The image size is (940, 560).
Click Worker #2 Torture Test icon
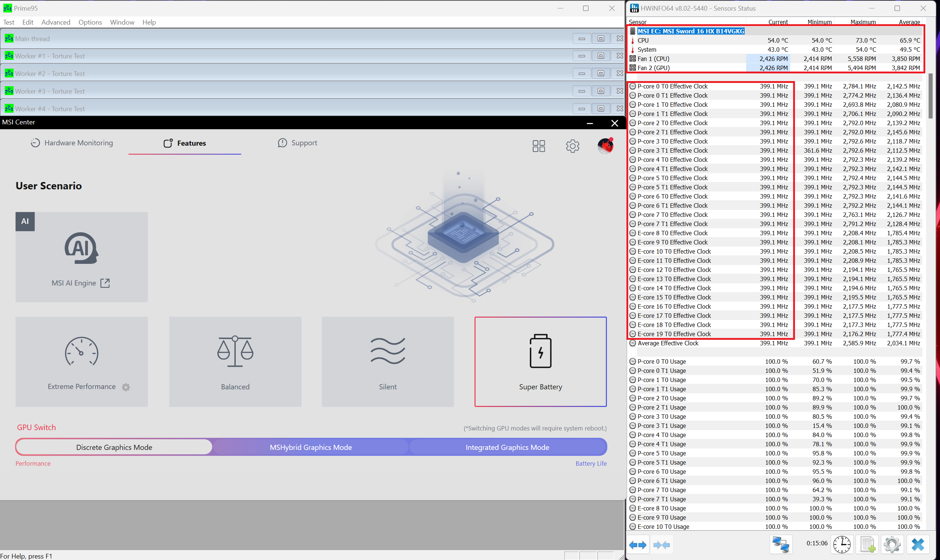coord(9,73)
